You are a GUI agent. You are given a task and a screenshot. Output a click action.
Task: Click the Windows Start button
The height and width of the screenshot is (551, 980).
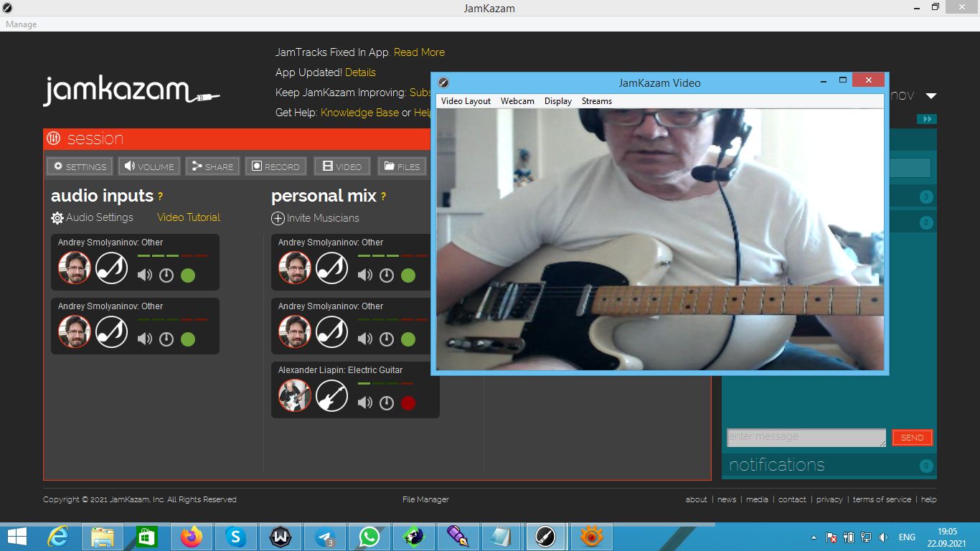click(x=17, y=537)
